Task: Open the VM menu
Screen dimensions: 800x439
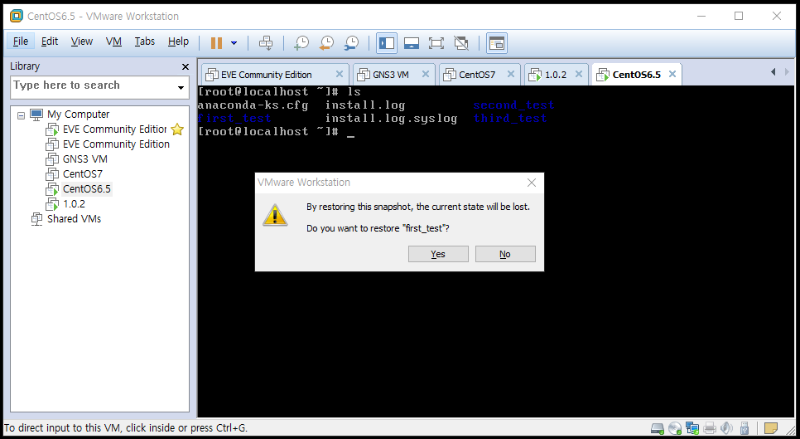Action: click(114, 41)
